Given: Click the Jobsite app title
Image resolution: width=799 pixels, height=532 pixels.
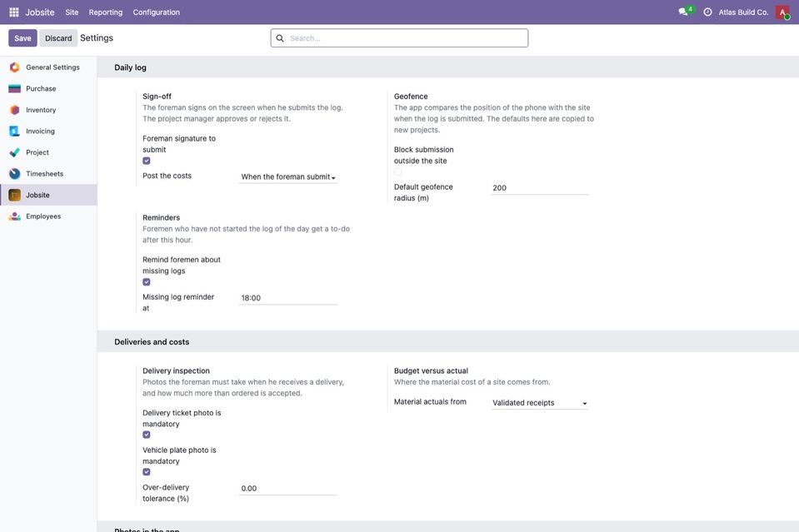Looking at the screenshot, I should (x=40, y=12).
